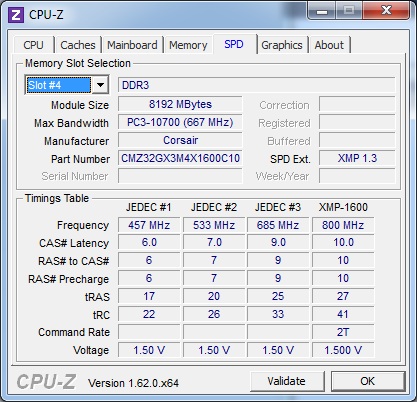Click tRAS value 20

pos(214,296)
